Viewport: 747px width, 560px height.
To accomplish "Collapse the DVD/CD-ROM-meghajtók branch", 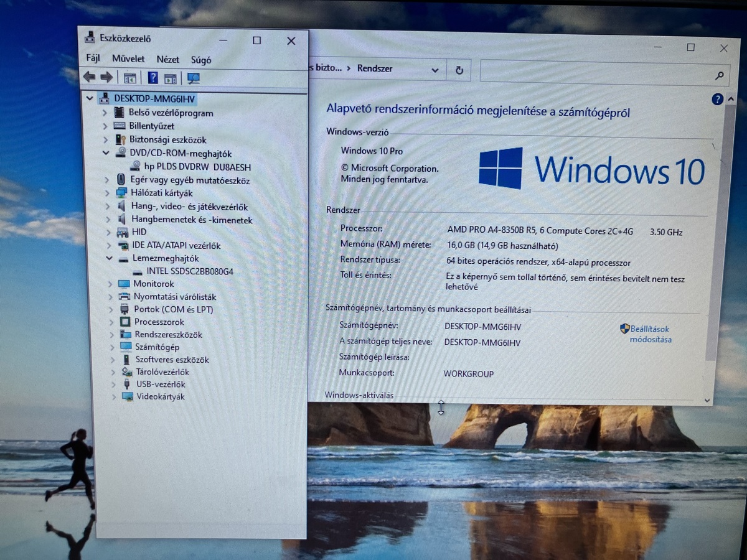I will pos(106,153).
